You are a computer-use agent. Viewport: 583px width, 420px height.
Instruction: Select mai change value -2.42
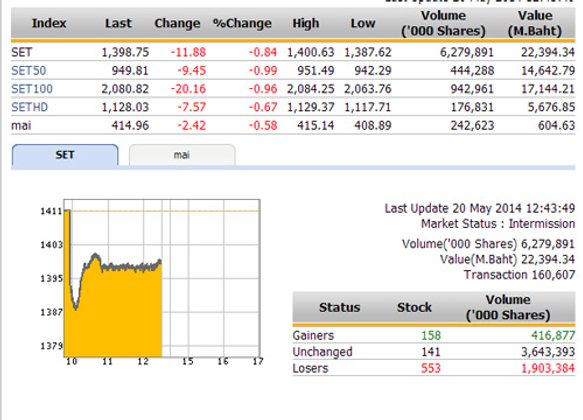[x=191, y=125]
